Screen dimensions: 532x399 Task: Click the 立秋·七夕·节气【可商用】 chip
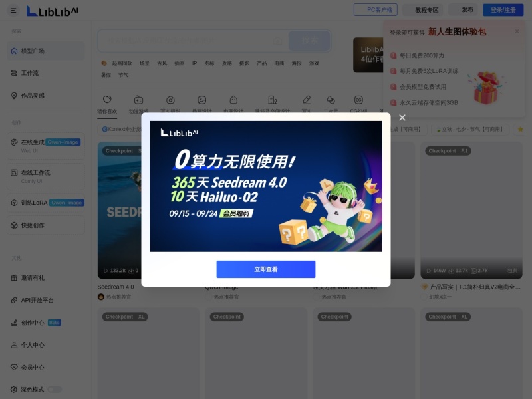(x=471, y=129)
